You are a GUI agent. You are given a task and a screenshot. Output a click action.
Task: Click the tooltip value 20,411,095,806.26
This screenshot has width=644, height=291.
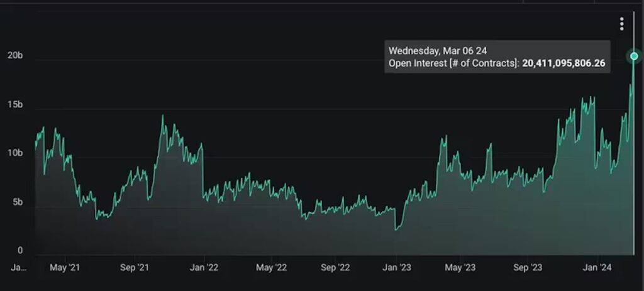[x=563, y=63]
